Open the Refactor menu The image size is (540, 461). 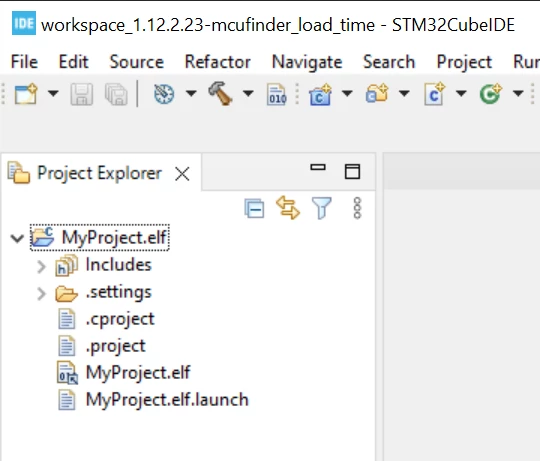pyautogui.click(x=218, y=62)
